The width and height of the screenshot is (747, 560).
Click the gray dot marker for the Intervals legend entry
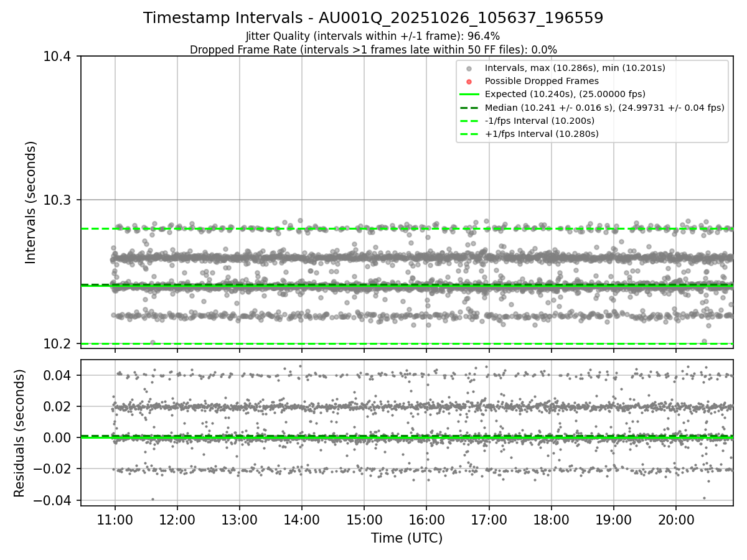[469, 68]
